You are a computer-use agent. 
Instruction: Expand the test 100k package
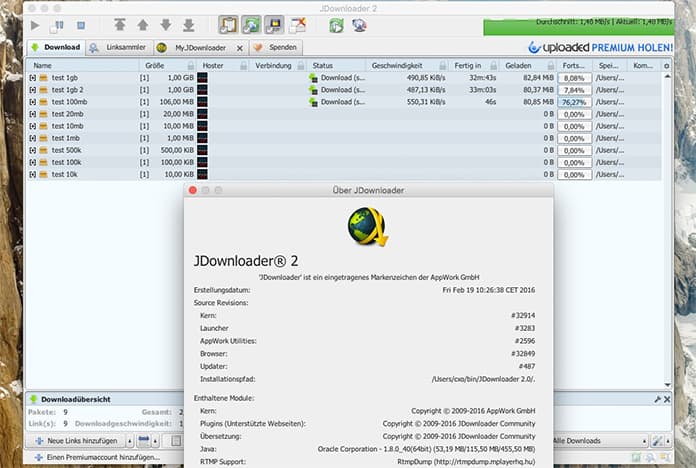coord(32,162)
